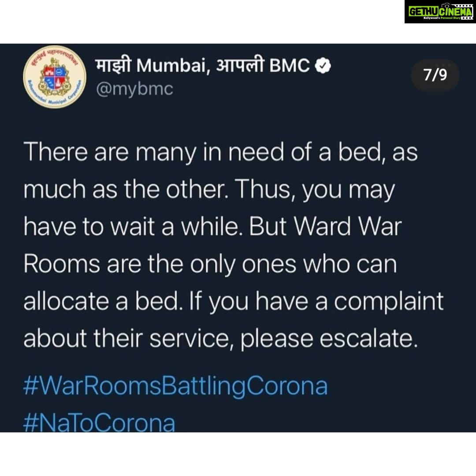Open the BMC profile avatar
This screenshot has width=476, height=476.
click(55, 77)
